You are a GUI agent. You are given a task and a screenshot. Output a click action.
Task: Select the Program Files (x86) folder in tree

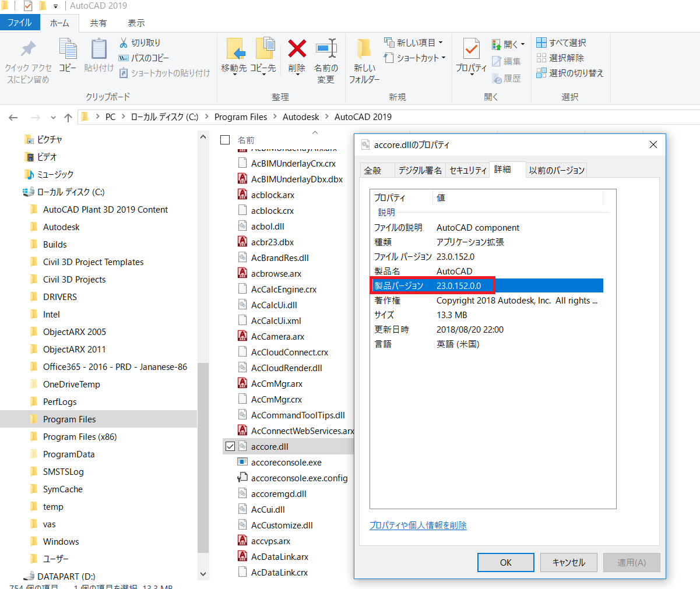click(x=80, y=437)
